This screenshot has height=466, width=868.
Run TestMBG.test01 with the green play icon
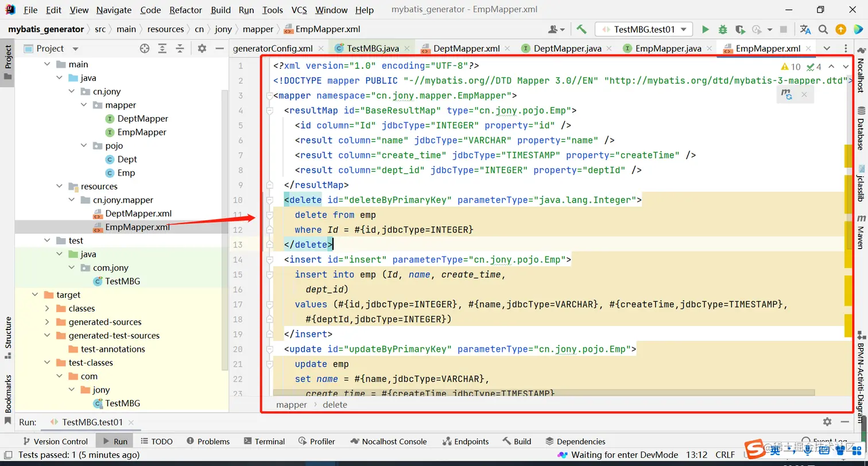[706, 29]
